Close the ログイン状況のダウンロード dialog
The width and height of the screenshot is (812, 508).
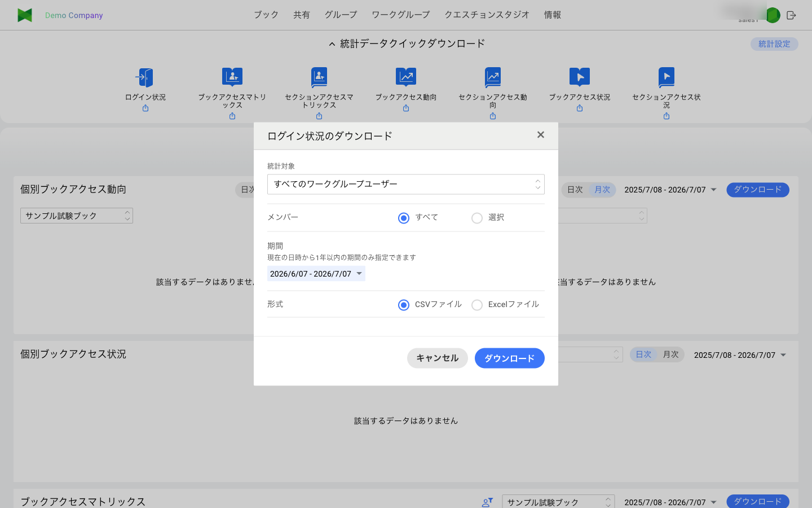coord(541,135)
